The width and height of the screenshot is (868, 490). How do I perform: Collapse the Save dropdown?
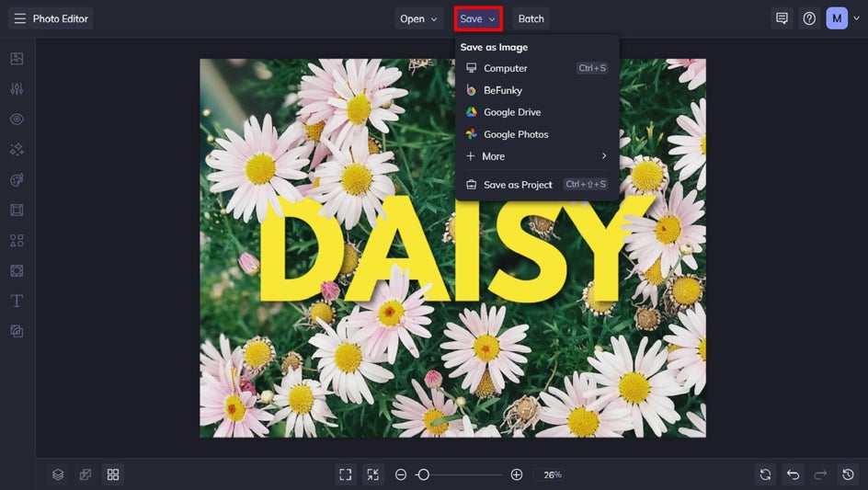(x=478, y=18)
